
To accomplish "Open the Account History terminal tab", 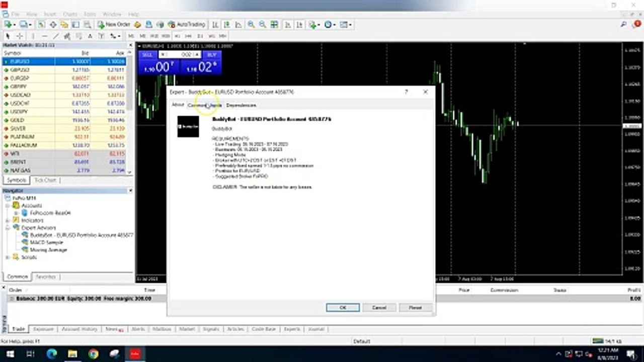I will [x=79, y=329].
